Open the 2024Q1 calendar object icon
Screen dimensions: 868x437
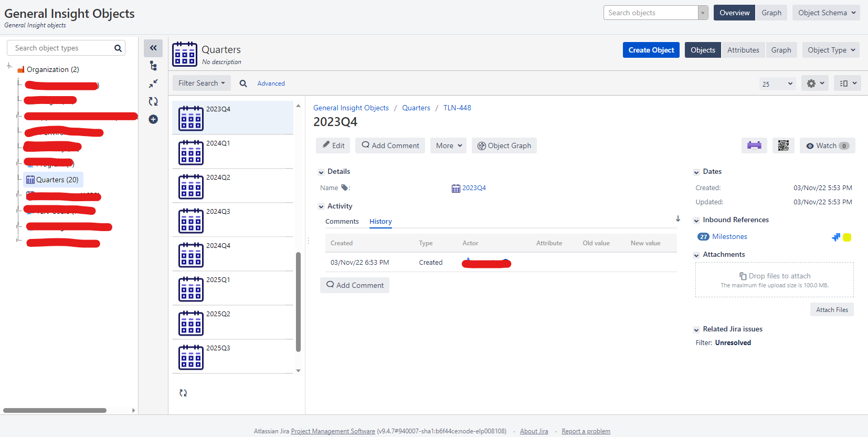click(191, 152)
